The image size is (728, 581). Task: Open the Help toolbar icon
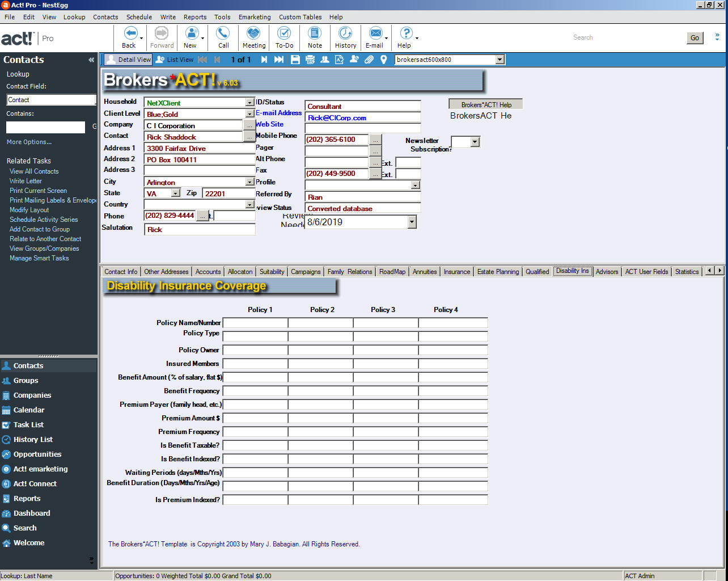point(405,33)
